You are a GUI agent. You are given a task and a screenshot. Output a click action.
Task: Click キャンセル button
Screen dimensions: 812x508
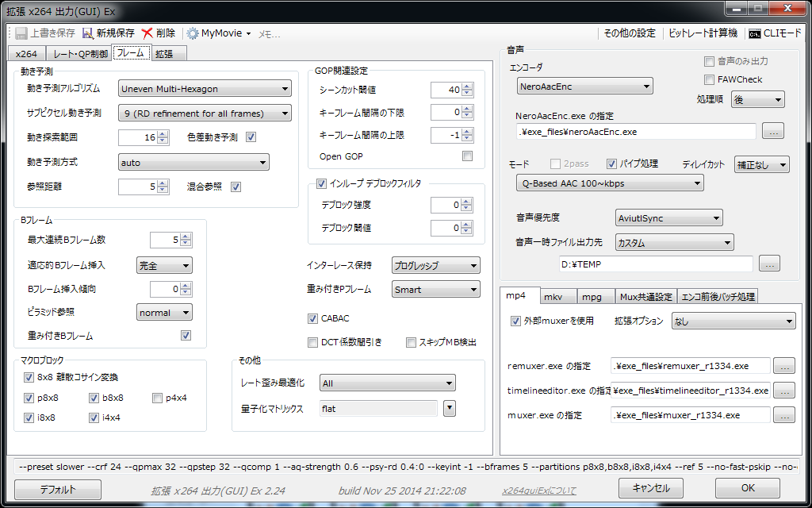[x=651, y=488]
